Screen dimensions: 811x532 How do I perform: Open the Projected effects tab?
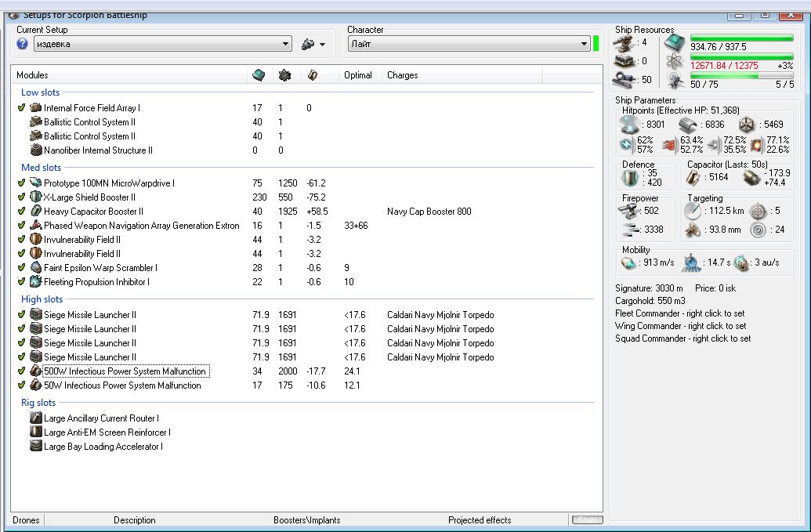point(480,520)
